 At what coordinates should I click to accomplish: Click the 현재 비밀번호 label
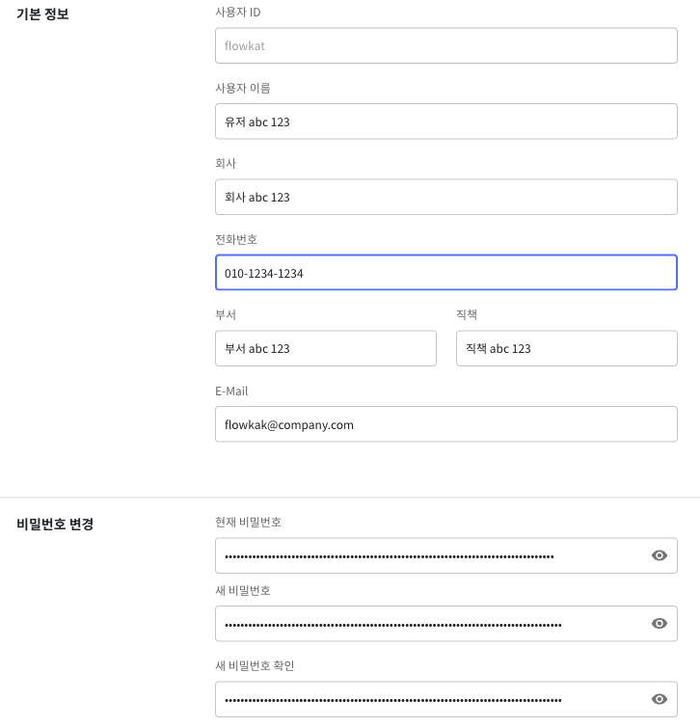248,522
